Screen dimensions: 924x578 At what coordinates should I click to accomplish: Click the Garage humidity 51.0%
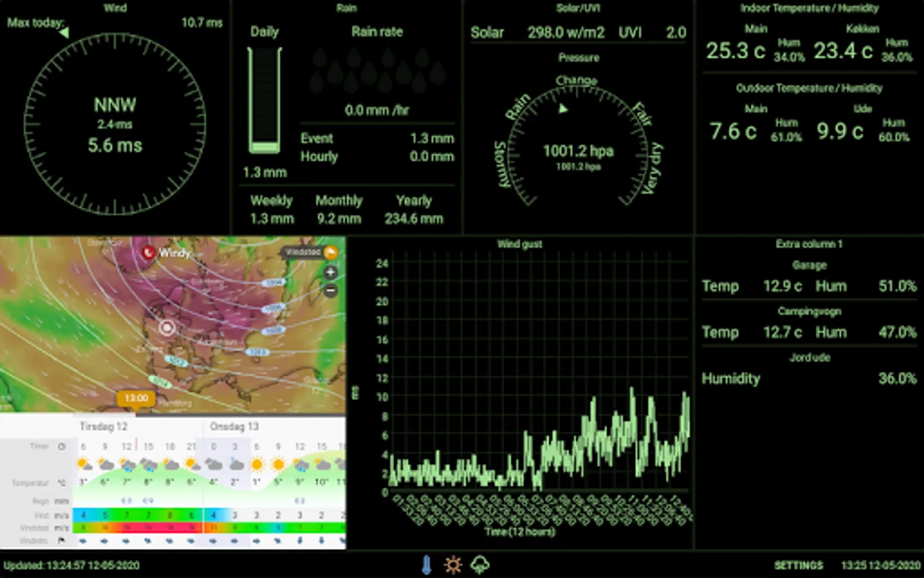(x=897, y=286)
